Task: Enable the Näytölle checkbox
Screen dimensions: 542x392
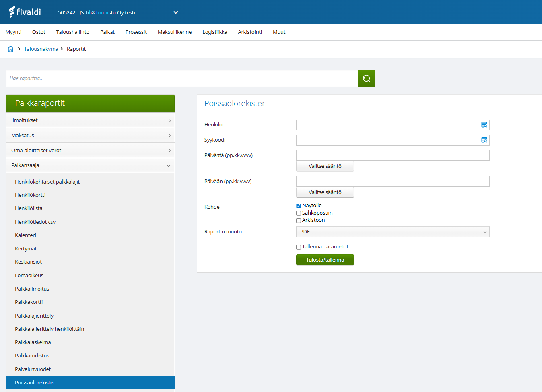Action: pyautogui.click(x=299, y=206)
